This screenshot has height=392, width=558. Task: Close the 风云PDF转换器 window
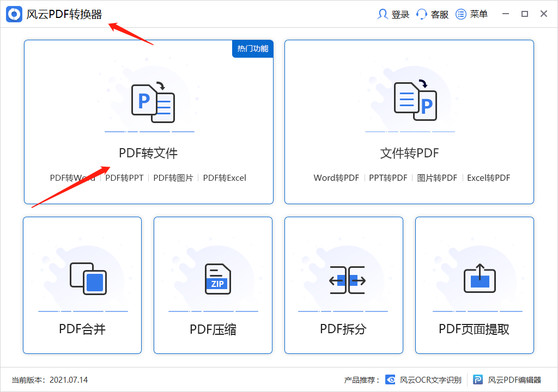pyautogui.click(x=543, y=14)
